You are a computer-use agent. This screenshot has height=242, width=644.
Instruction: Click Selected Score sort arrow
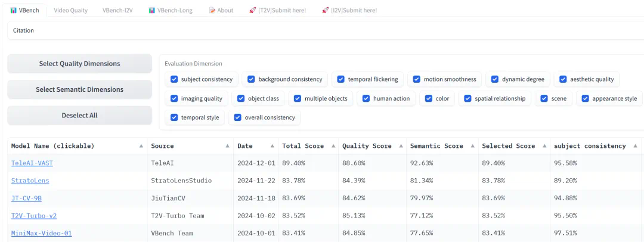coord(543,146)
